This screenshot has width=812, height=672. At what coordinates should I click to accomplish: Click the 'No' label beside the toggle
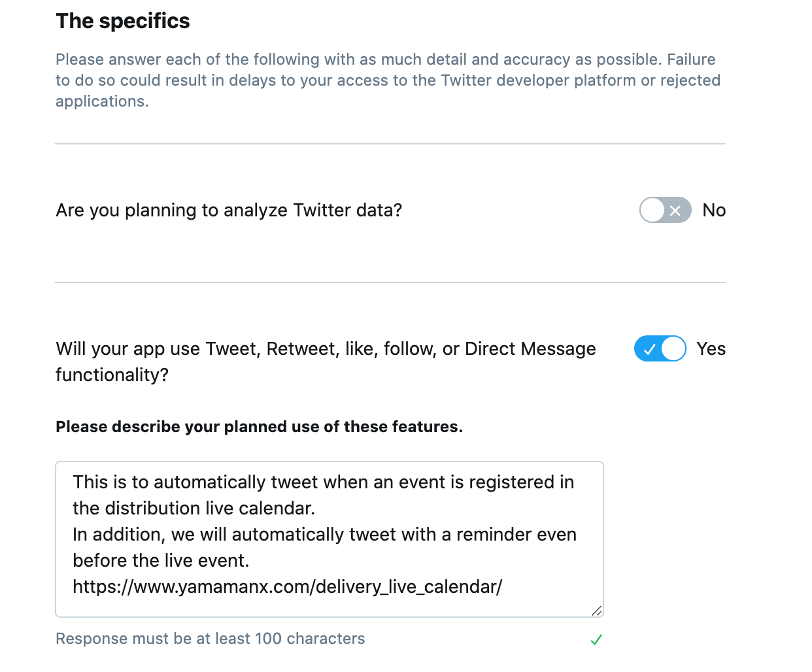714,210
